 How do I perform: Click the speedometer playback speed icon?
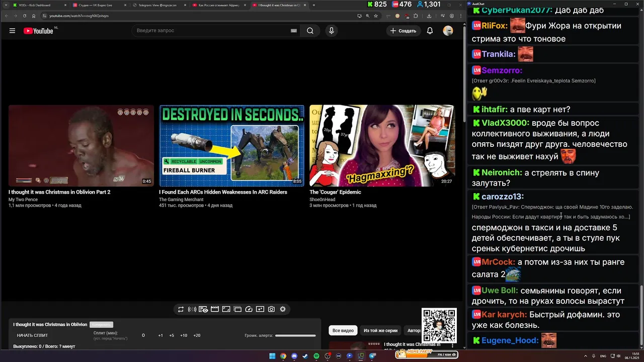[249, 309]
